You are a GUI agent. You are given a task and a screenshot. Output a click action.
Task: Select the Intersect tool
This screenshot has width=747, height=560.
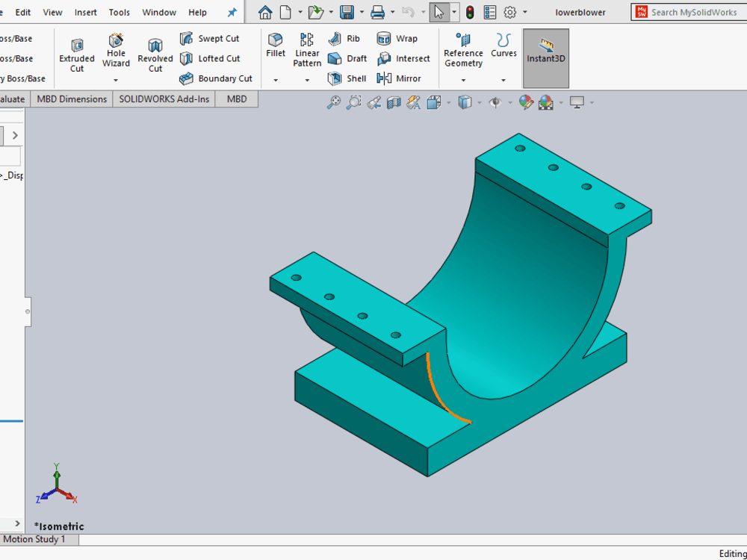click(x=403, y=58)
